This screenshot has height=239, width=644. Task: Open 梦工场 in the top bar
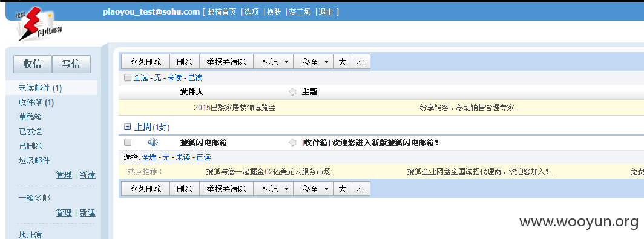point(300,12)
